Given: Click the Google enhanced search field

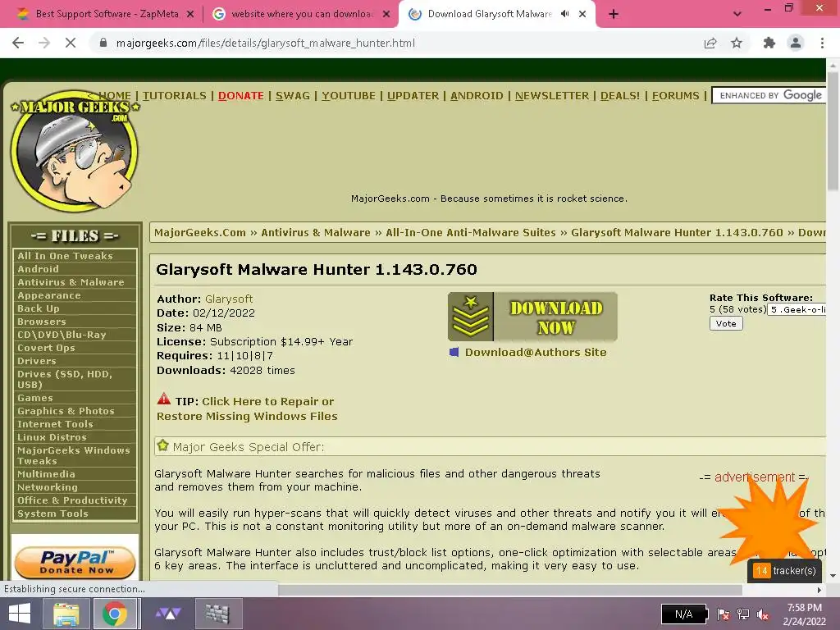Looking at the screenshot, I should (768, 95).
